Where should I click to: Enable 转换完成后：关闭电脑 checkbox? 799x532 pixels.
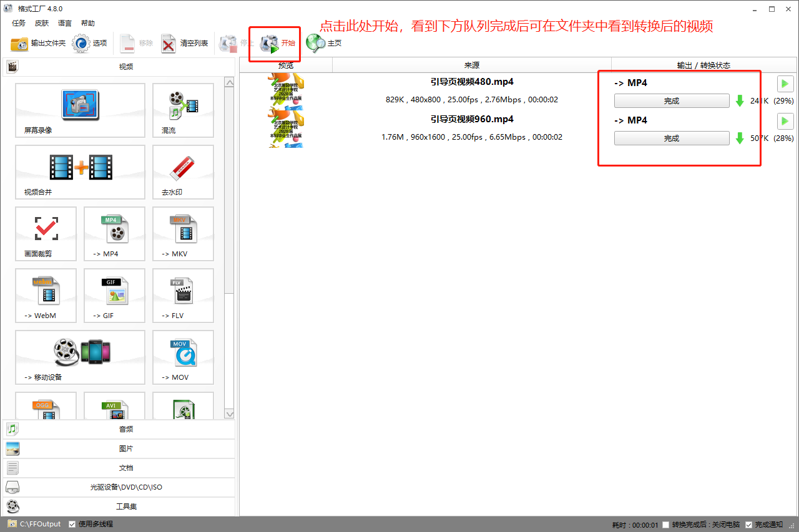pyautogui.click(x=665, y=525)
